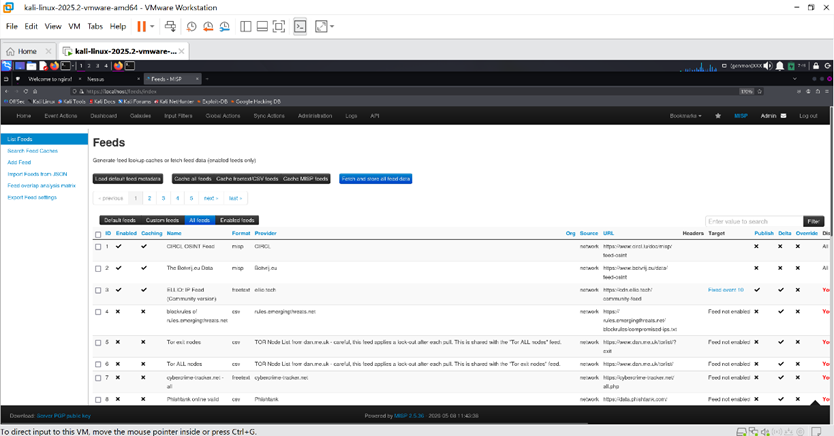Click the Kali lock screen icon
Screen dimensions: 834x436
point(815,66)
